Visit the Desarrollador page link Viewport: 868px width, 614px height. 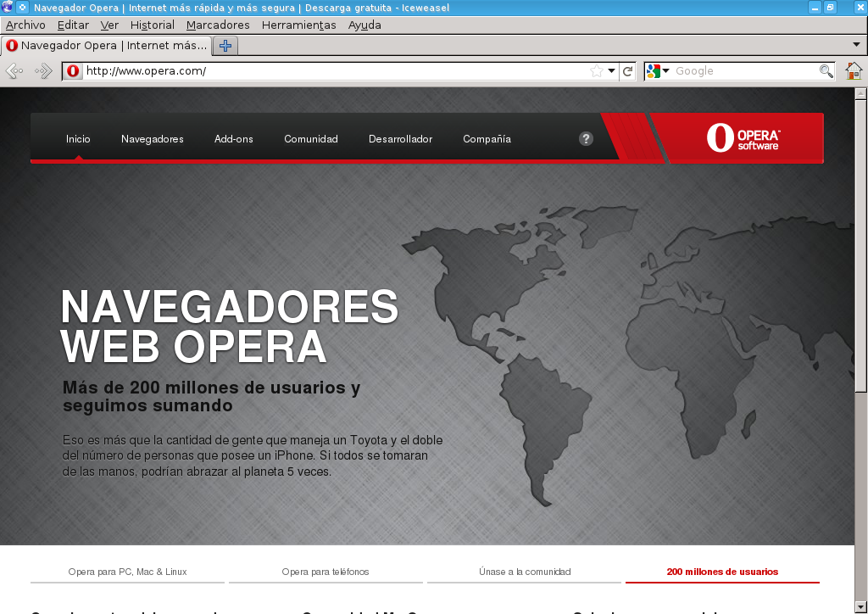400,138
